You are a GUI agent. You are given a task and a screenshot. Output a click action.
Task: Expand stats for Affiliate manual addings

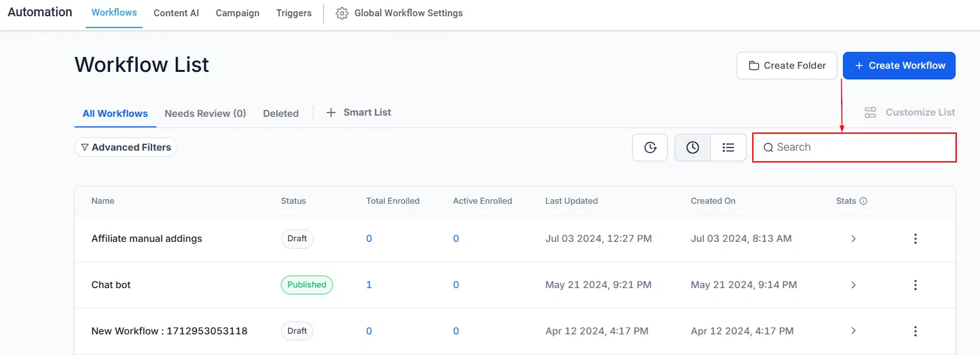coord(853,239)
